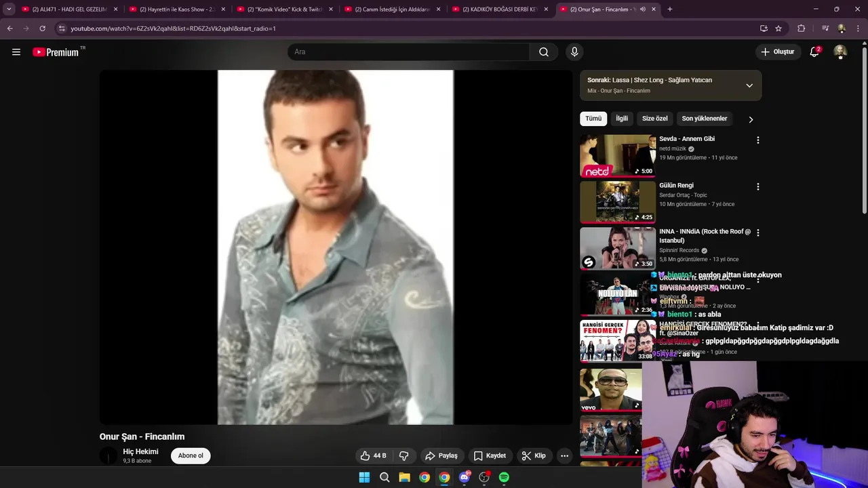Open more actions ellipsis below video
Viewport: 868px width, 488px height.
[x=564, y=455]
